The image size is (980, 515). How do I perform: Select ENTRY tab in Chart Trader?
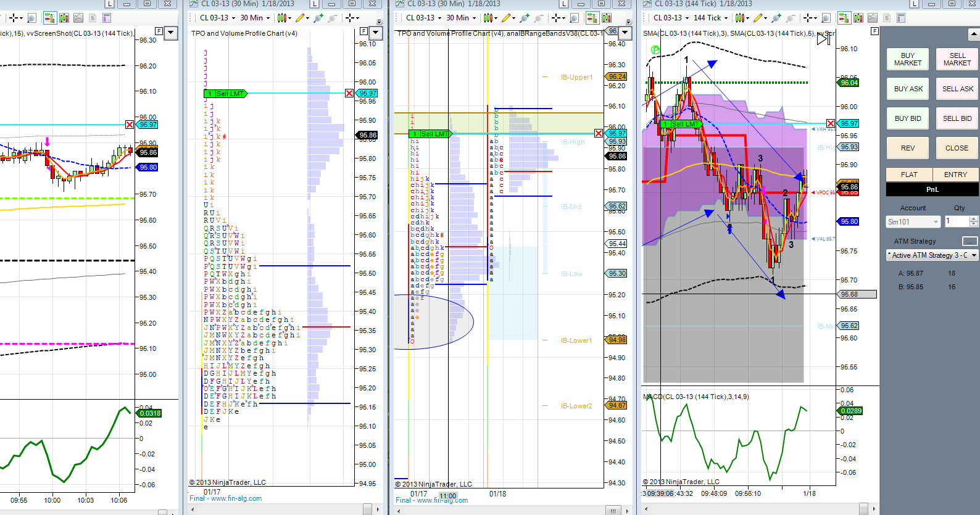pyautogui.click(x=955, y=175)
